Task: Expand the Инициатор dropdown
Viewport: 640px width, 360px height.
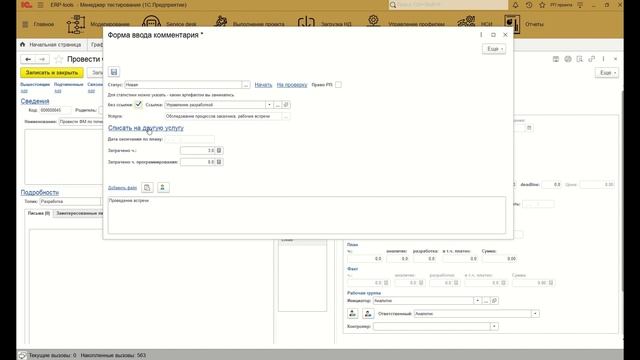Action: [478, 301]
